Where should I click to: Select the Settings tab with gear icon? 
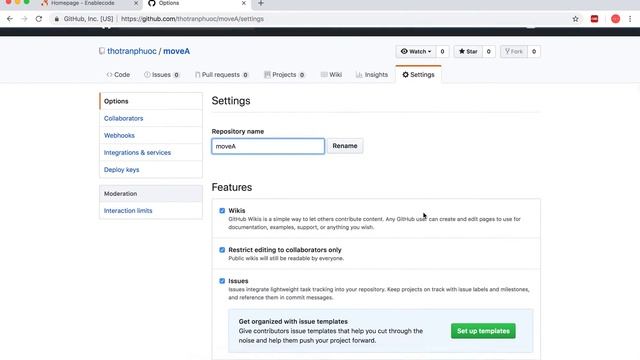tap(418, 75)
